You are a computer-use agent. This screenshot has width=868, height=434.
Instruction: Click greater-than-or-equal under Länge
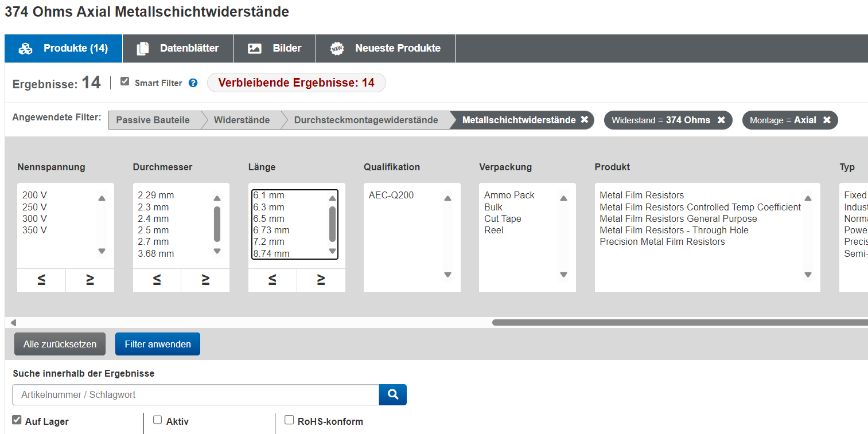tap(321, 280)
